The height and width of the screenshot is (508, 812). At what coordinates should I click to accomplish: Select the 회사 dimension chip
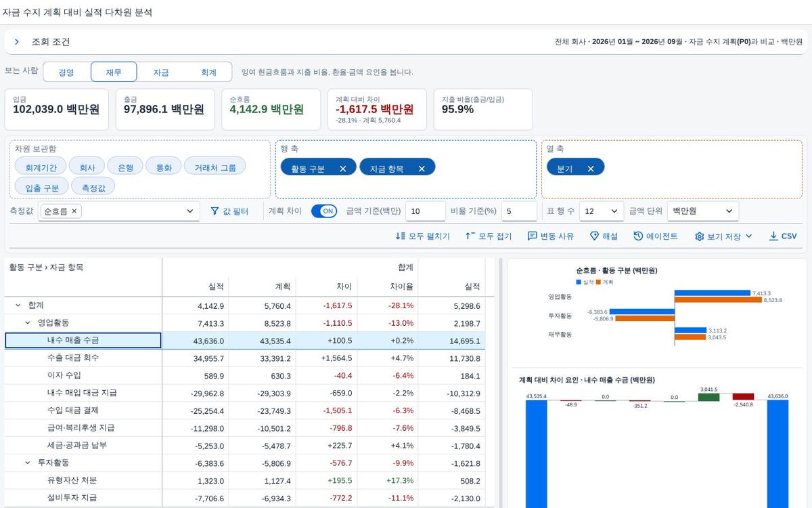[87, 167]
